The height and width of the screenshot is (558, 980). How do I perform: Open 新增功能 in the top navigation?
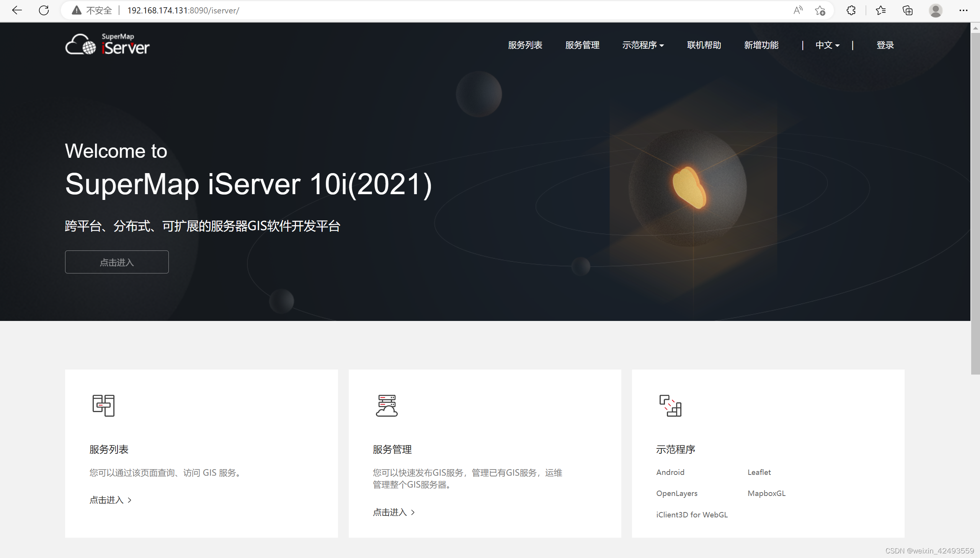[x=761, y=45]
